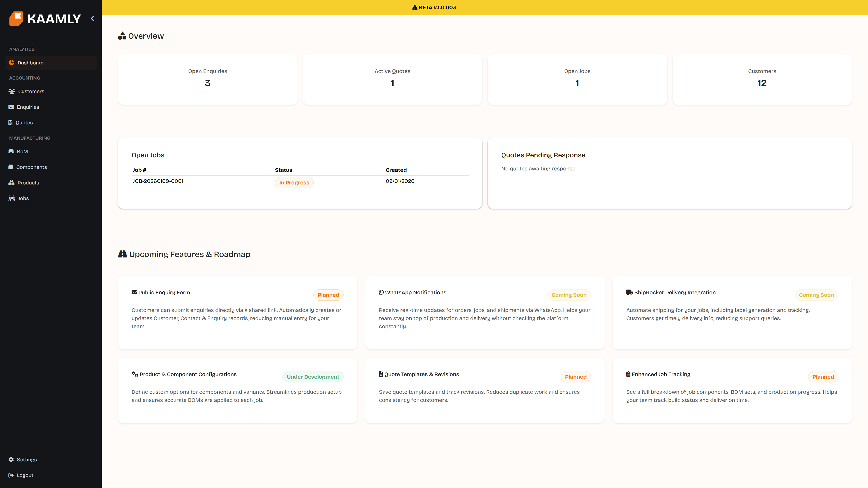Open Products via its sidebar icon
This screenshot has width=868, height=488.
(x=11, y=183)
